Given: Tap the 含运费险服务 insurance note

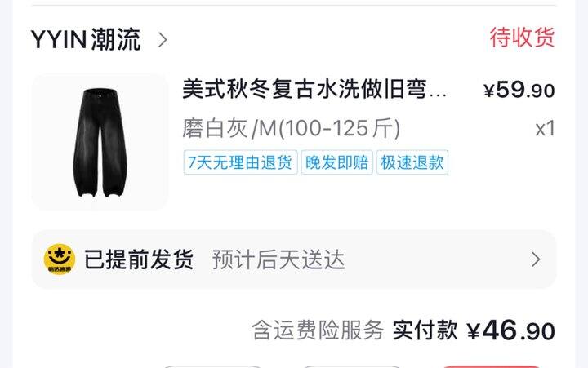Looking at the screenshot, I should coord(318,330).
